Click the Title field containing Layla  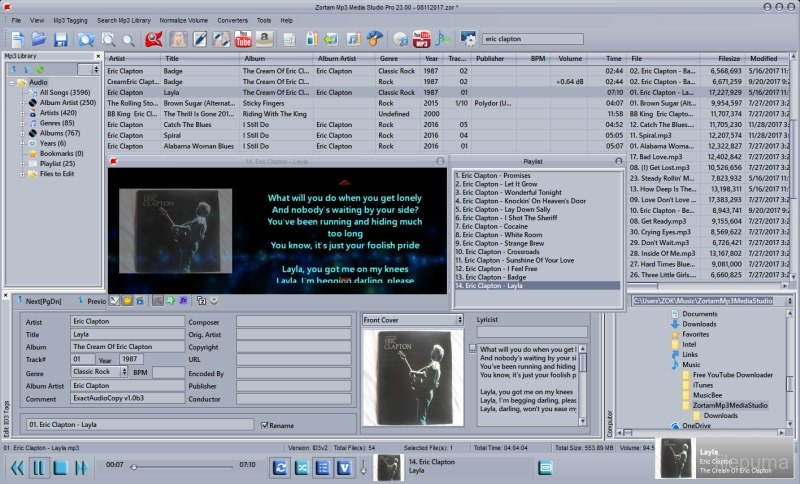point(126,334)
